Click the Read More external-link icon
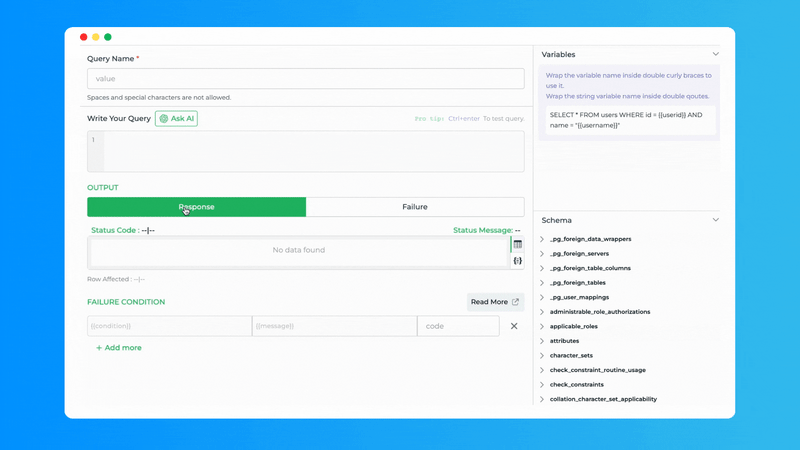This screenshot has width=800, height=450. pyautogui.click(x=515, y=302)
